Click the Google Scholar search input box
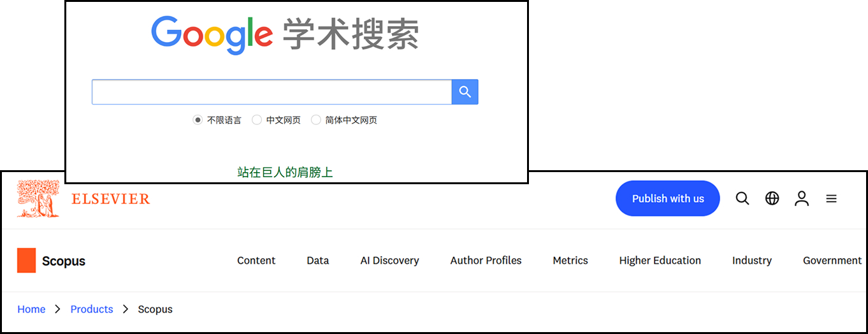 pyautogui.click(x=272, y=92)
